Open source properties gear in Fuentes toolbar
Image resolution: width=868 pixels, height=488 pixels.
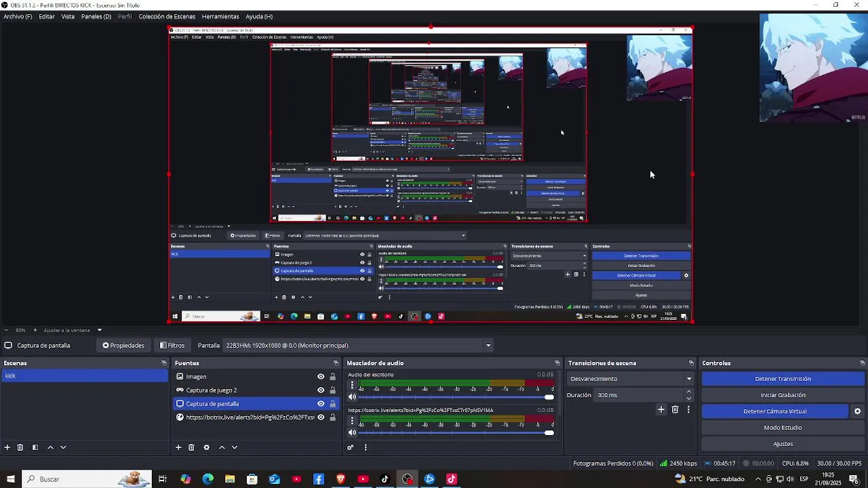click(206, 447)
